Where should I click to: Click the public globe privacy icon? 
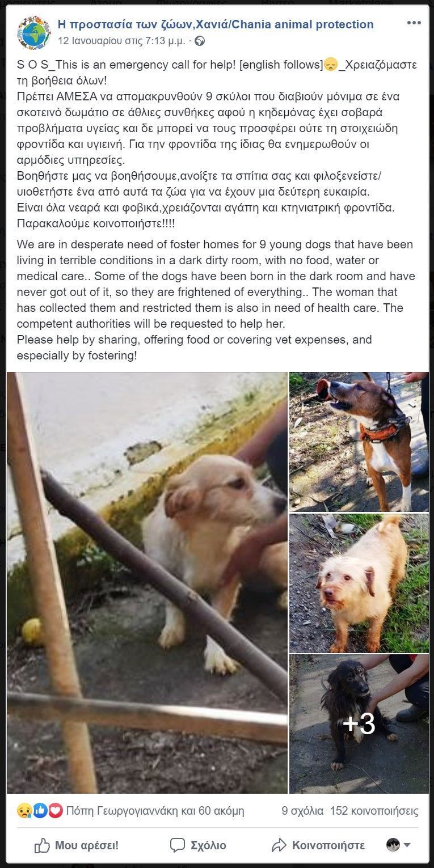(x=199, y=41)
